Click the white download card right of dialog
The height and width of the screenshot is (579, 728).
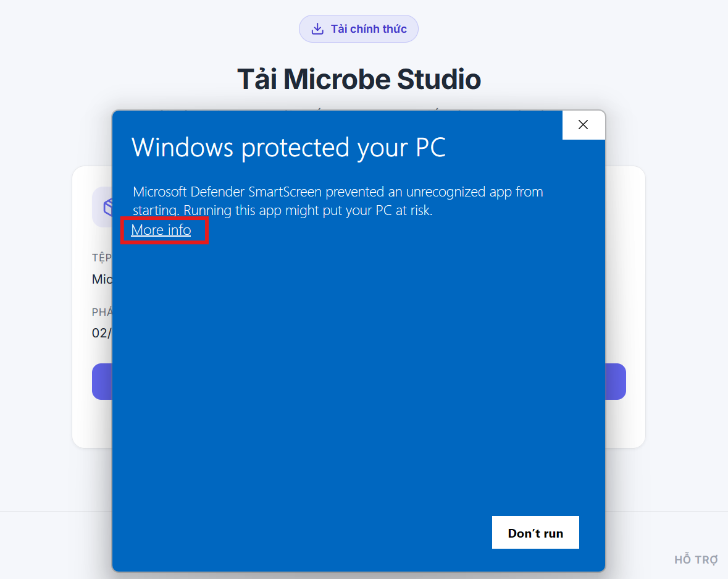pyautogui.click(x=625, y=306)
